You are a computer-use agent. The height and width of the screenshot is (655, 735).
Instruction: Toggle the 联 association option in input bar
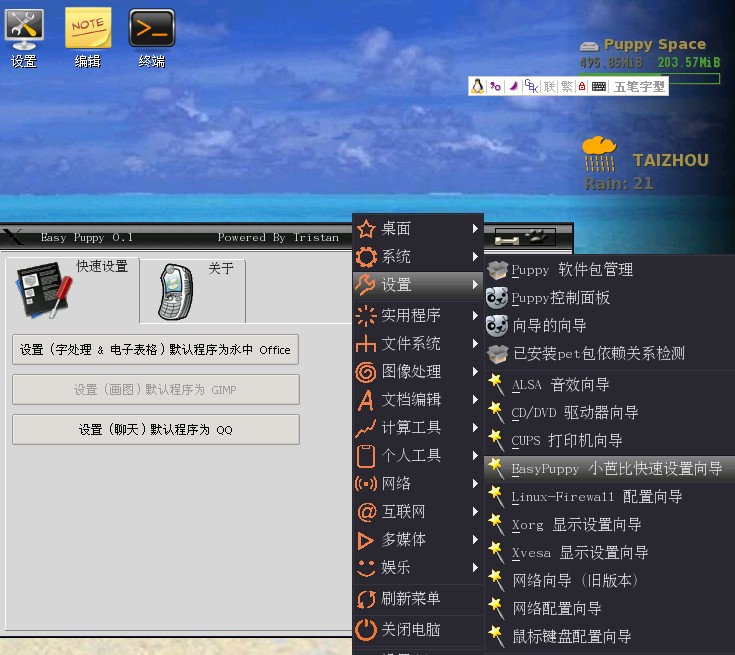(550, 87)
